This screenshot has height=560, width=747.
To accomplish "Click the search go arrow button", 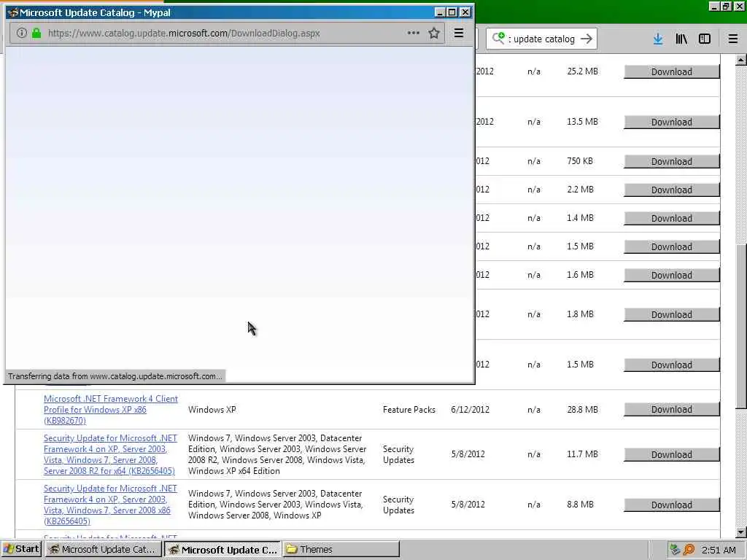I will point(587,39).
